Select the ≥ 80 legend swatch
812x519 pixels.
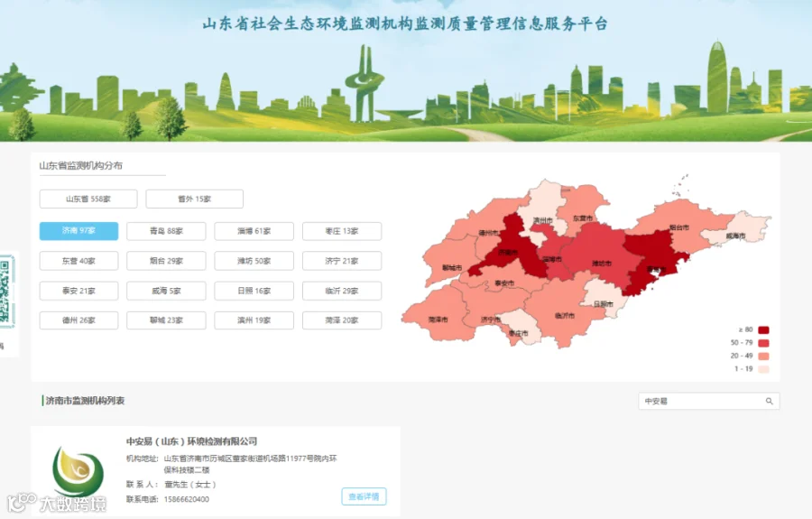pyautogui.click(x=763, y=330)
